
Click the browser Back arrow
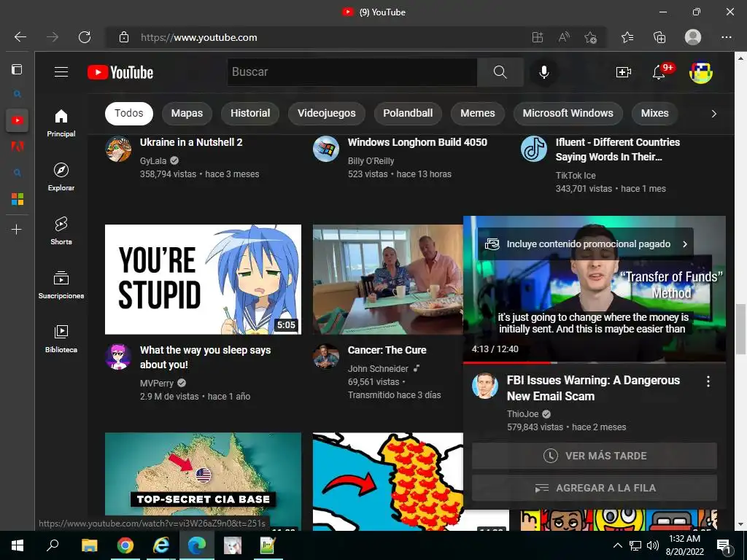[20, 37]
